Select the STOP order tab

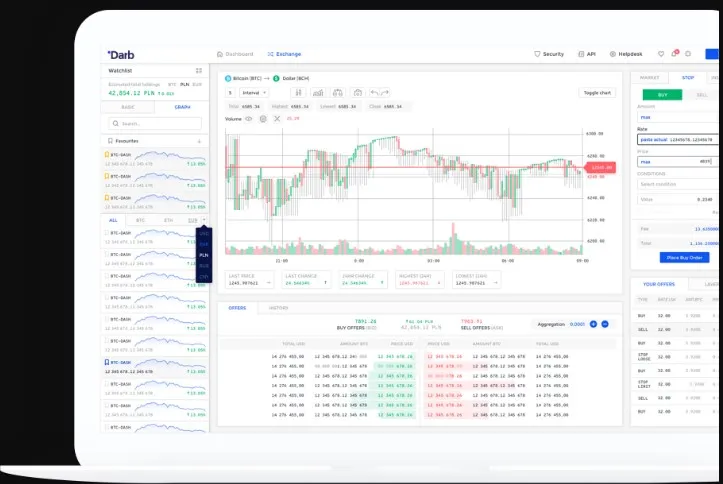tap(688, 78)
